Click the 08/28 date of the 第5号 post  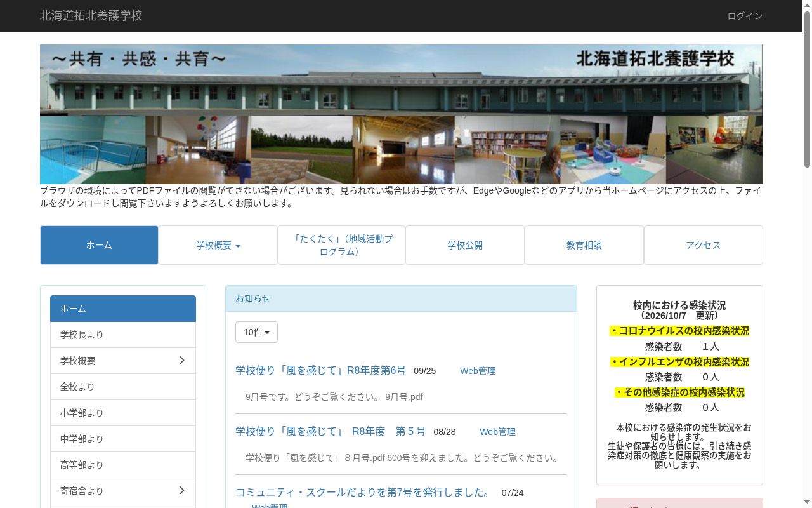click(x=445, y=432)
